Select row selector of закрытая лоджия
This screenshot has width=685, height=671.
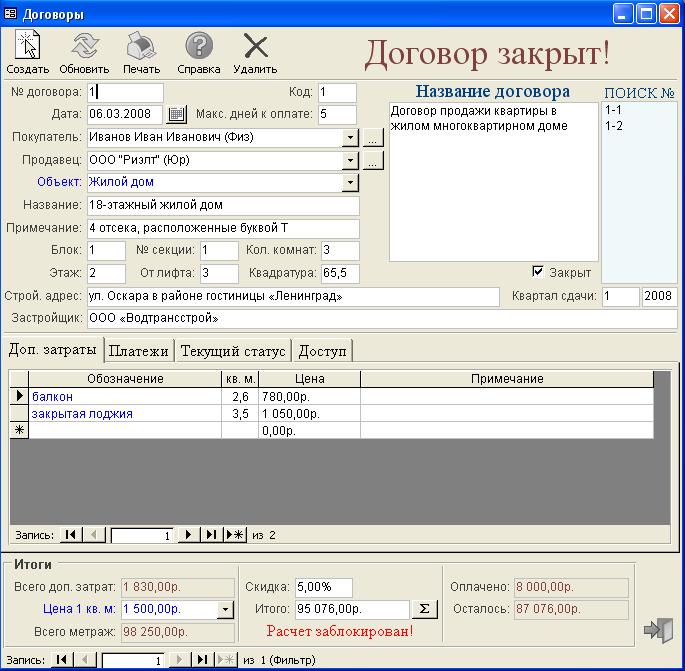point(19,413)
